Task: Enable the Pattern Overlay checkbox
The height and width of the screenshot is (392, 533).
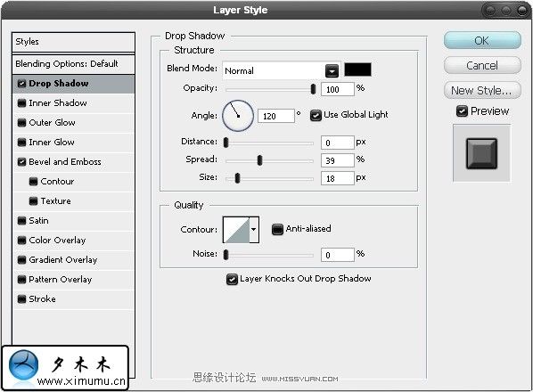Action: tap(21, 280)
